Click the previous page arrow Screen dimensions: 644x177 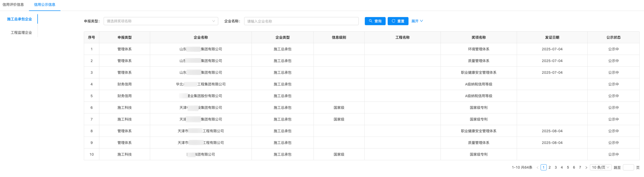coord(537,167)
